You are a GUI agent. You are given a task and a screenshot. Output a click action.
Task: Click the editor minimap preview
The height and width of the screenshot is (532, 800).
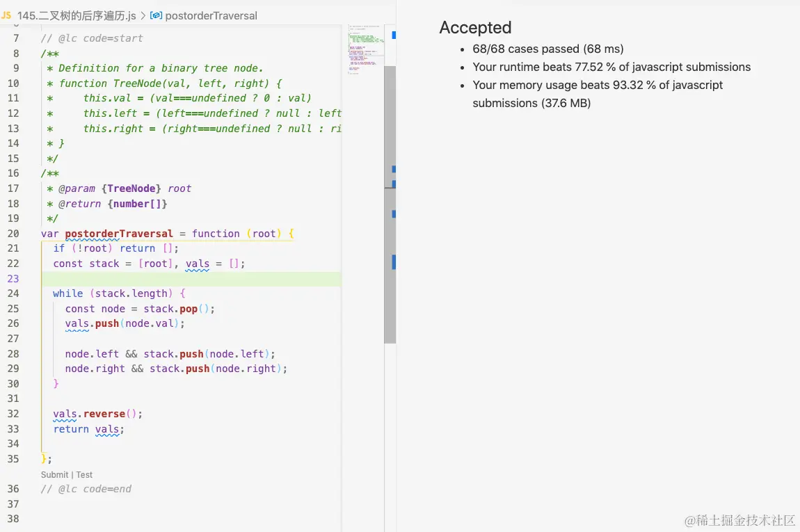pos(367,49)
